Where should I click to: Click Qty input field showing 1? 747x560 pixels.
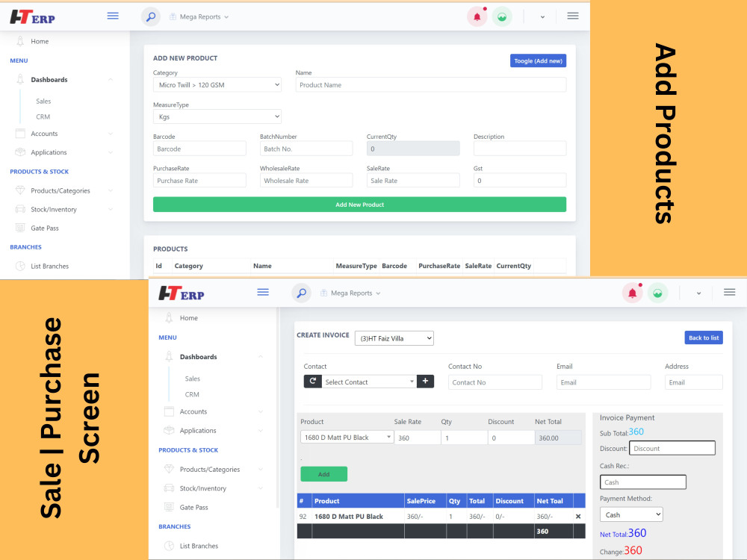(x=464, y=438)
